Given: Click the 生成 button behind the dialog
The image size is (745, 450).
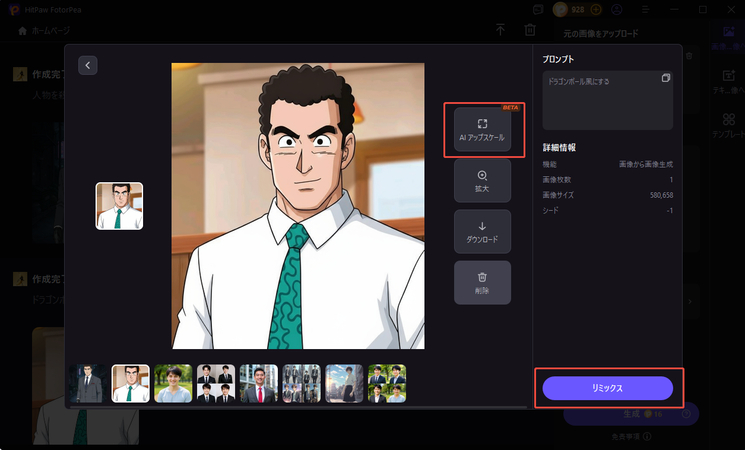Looking at the screenshot, I should click(631, 414).
